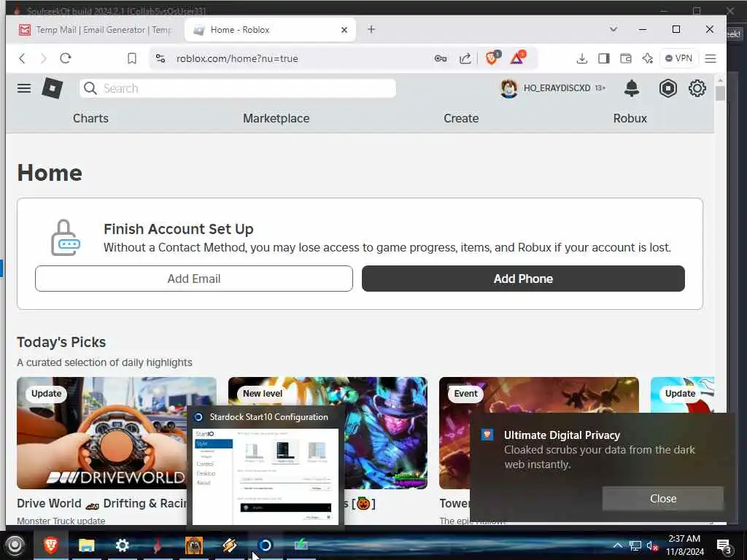Click the share page icon
This screenshot has height=560, width=747.
[465, 58]
